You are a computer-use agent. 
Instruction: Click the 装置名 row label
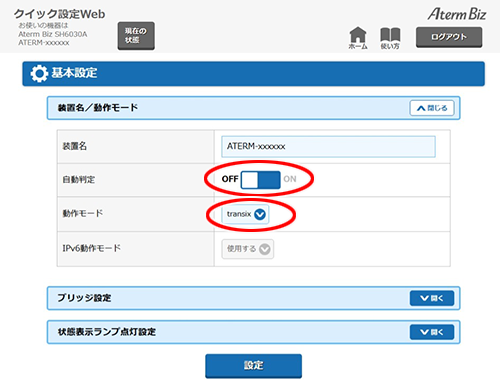coord(75,146)
